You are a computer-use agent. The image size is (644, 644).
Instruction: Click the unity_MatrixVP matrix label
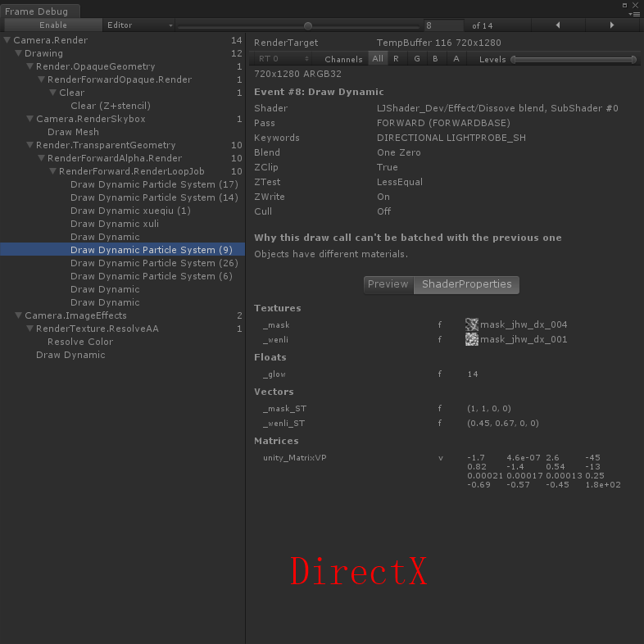click(295, 457)
